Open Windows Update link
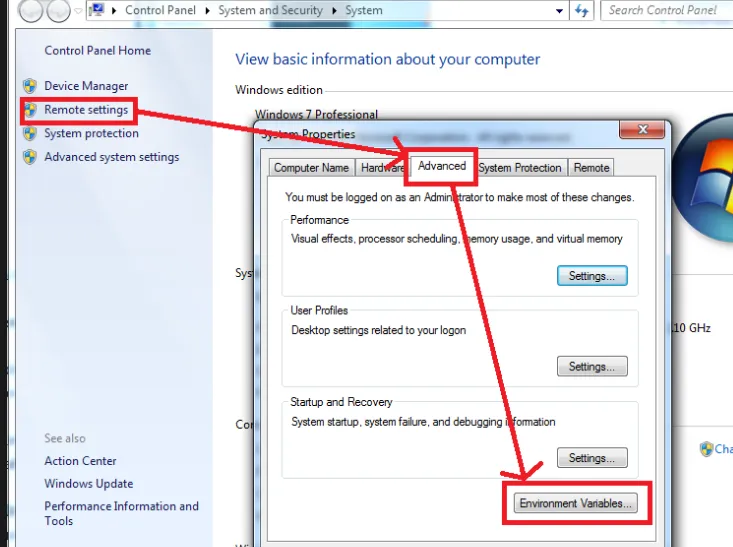 [89, 483]
